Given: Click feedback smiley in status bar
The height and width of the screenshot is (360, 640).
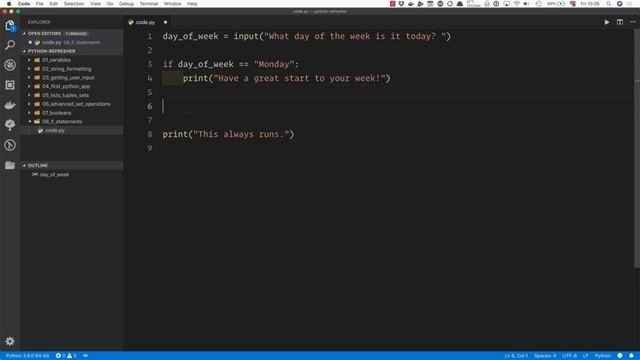Looking at the screenshot, I should [x=620, y=356].
